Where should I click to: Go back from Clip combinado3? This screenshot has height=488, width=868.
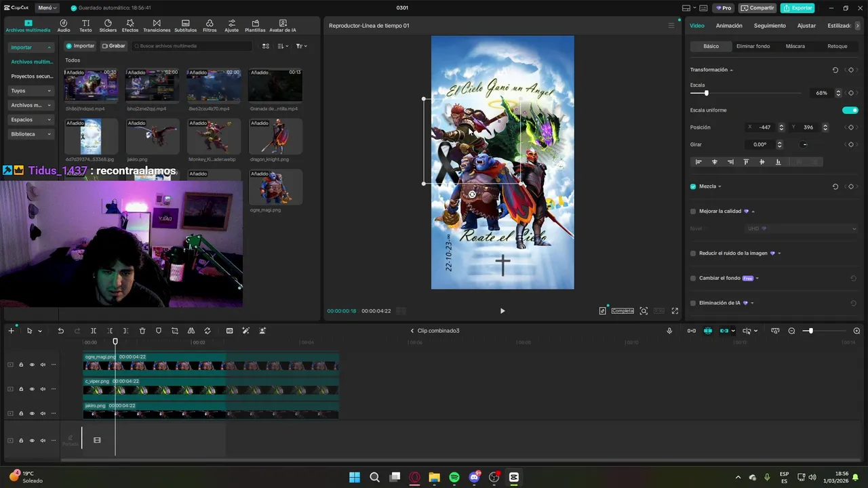(412, 331)
